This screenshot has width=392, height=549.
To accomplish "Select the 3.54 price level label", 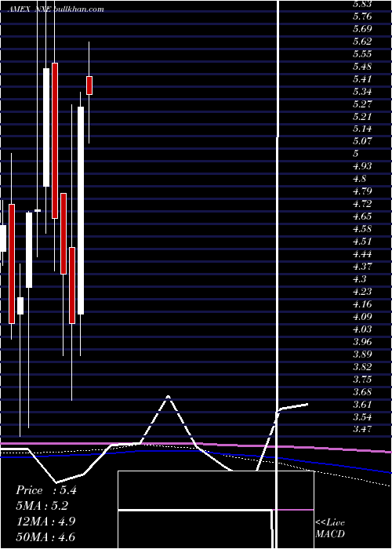I will click(x=362, y=416).
